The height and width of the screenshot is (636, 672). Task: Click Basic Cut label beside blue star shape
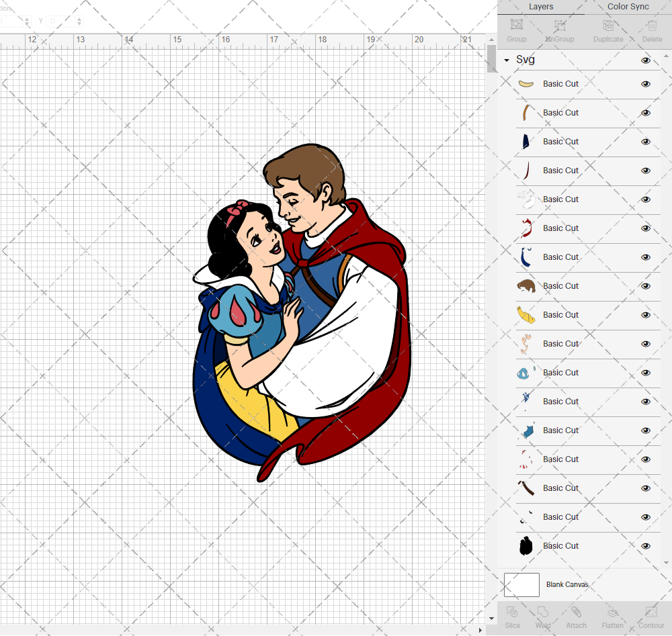[x=560, y=402]
